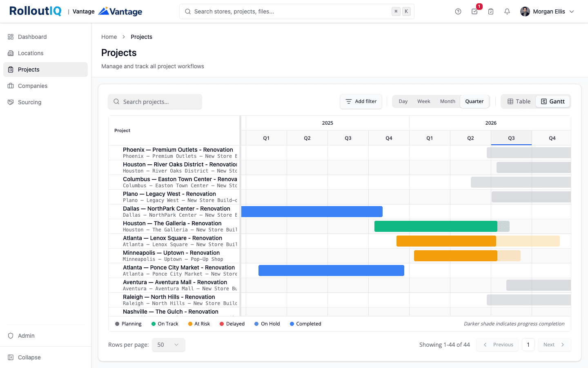
Task: Click the Add filter button
Action: pyautogui.click(x=361, y=101)
